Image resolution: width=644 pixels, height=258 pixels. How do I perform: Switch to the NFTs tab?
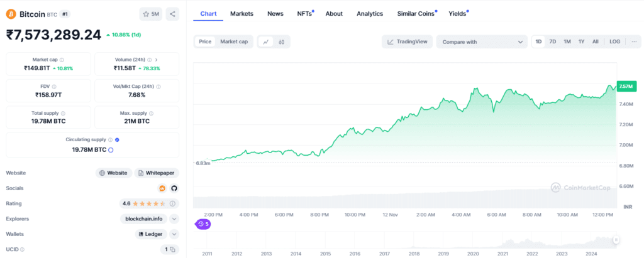[x=305, y=14]
